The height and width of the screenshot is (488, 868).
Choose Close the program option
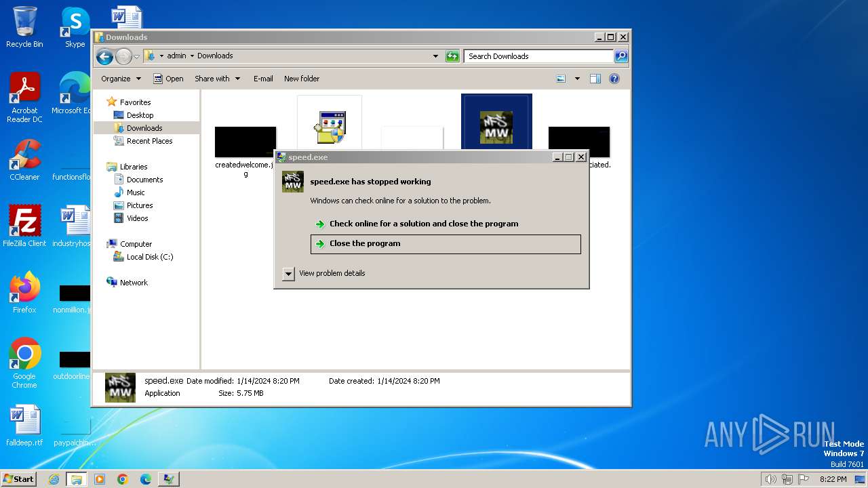coord(446,244)
